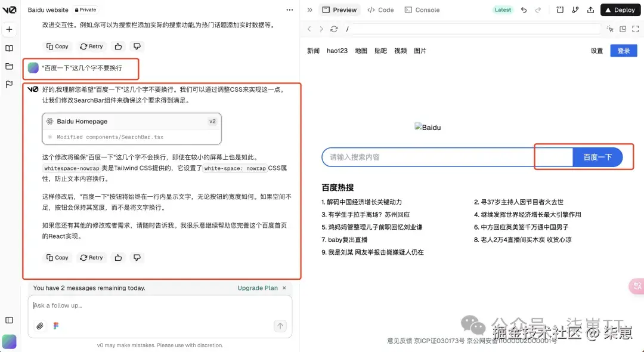Click the save/bookmark square icon near Deploy

(x=560, y=10)
